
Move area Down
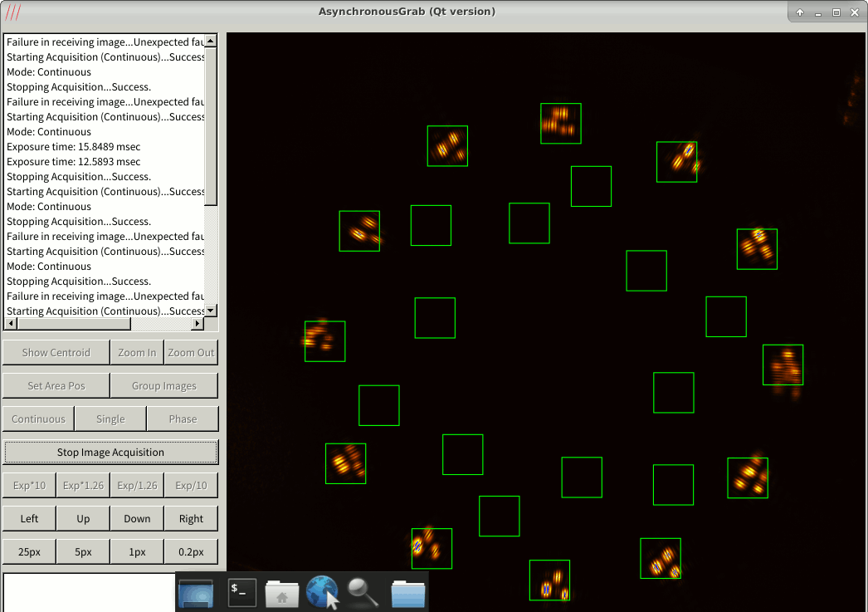tap(137, 518)
